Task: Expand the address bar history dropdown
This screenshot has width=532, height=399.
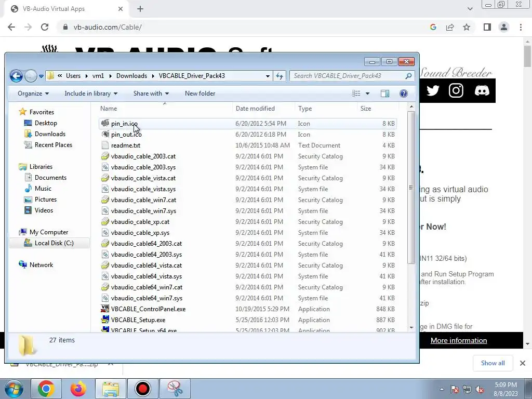Action: 268,76
